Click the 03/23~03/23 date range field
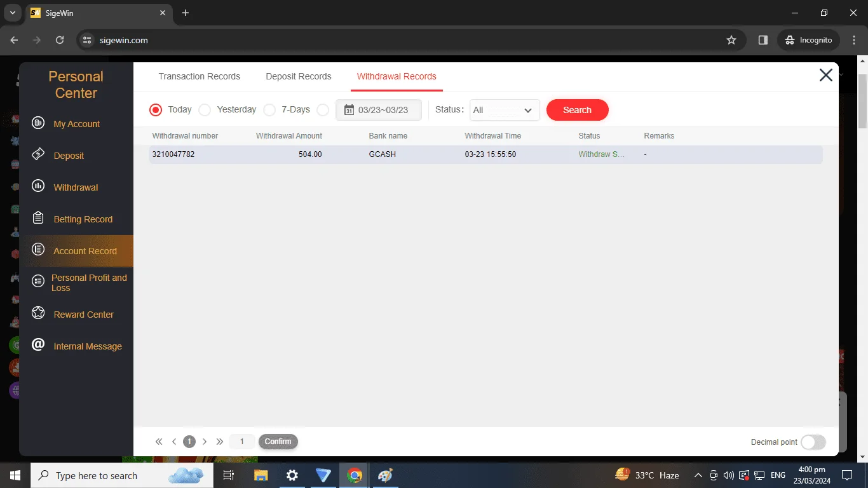Viewport: 868px width, 488px height. [379, 110]
